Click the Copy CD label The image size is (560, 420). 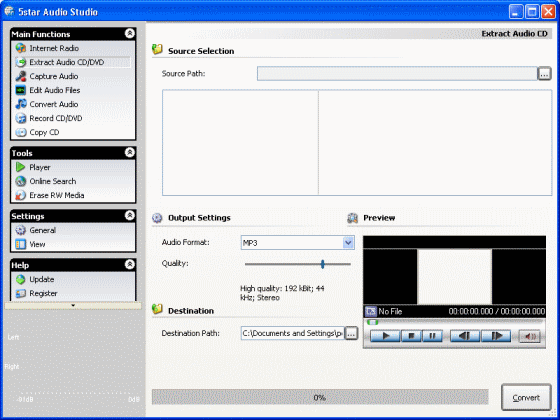click(44, 132)
